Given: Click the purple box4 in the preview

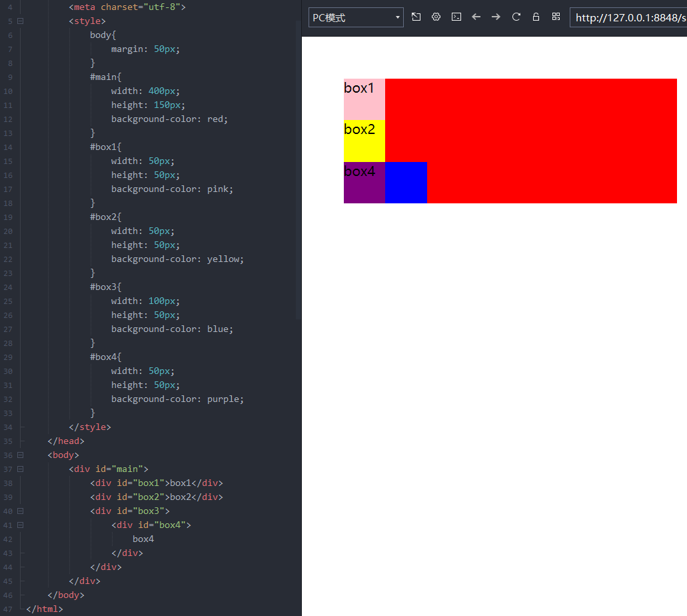Looking at the screenshot, I should point(364,183).
